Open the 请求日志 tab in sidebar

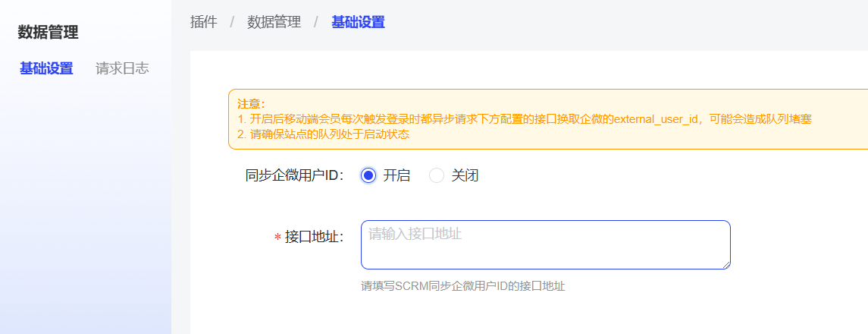click(122, 68)
